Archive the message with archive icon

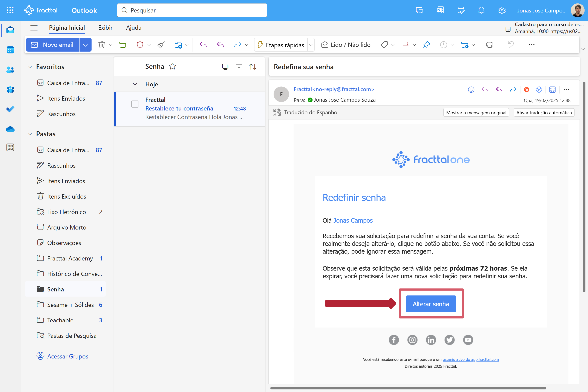coord(123,45)
